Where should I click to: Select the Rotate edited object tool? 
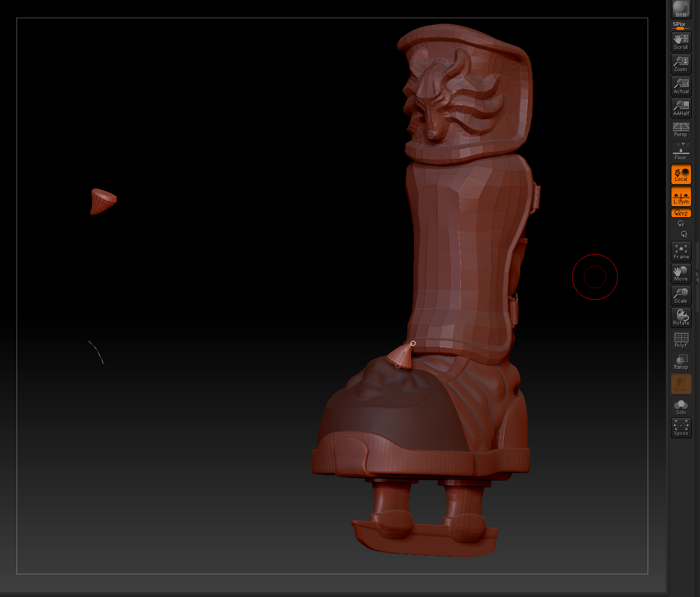(x=681, y=318)
